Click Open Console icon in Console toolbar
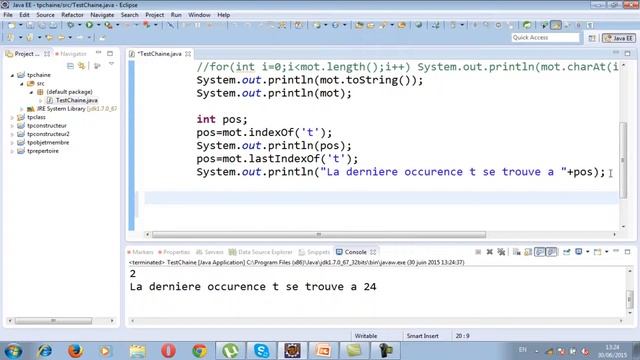 [x=598, y=252]
